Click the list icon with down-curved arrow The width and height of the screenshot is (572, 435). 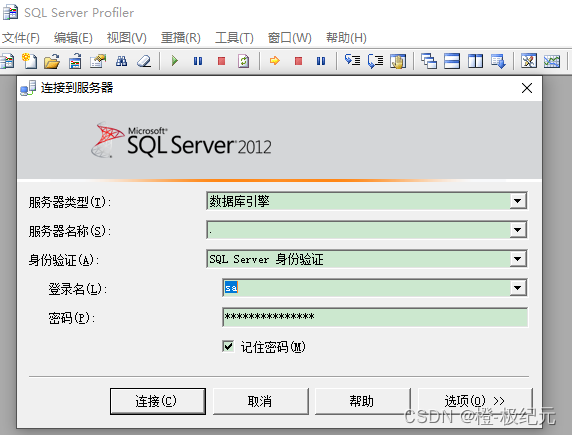tap(352, 61)
